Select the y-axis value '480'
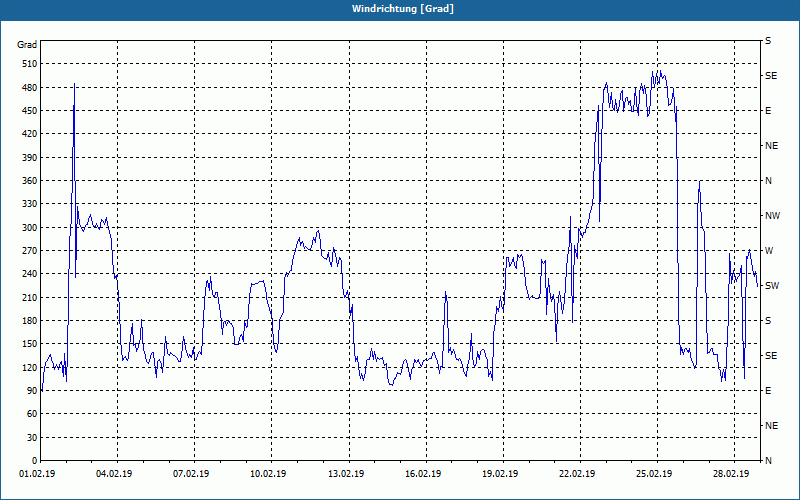800x500 pixels. coord(30,88)
